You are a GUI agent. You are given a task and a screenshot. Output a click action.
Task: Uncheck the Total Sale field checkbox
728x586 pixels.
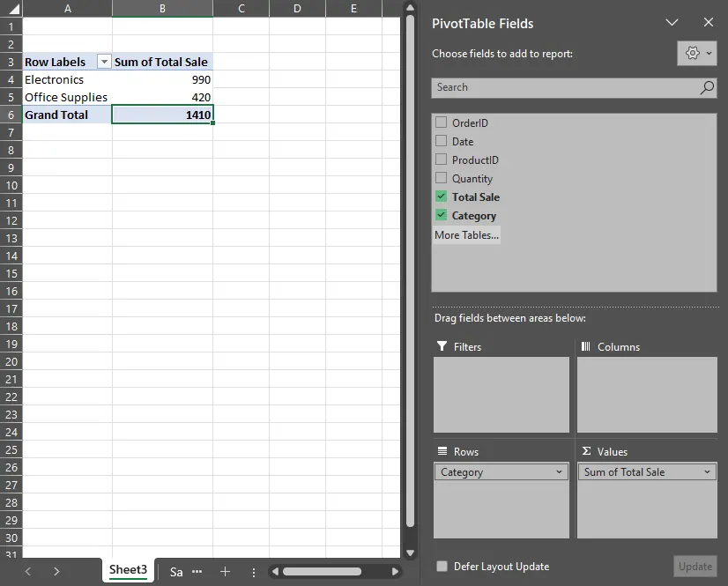442,197
